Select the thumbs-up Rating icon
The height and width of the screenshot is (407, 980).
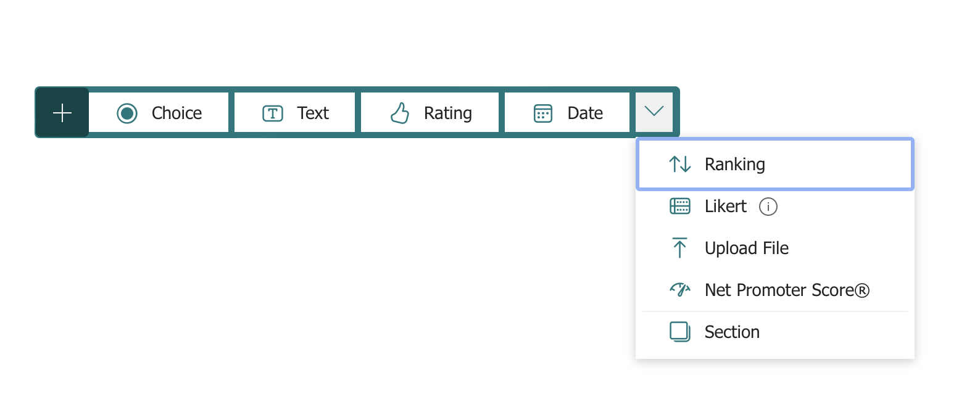400,112
